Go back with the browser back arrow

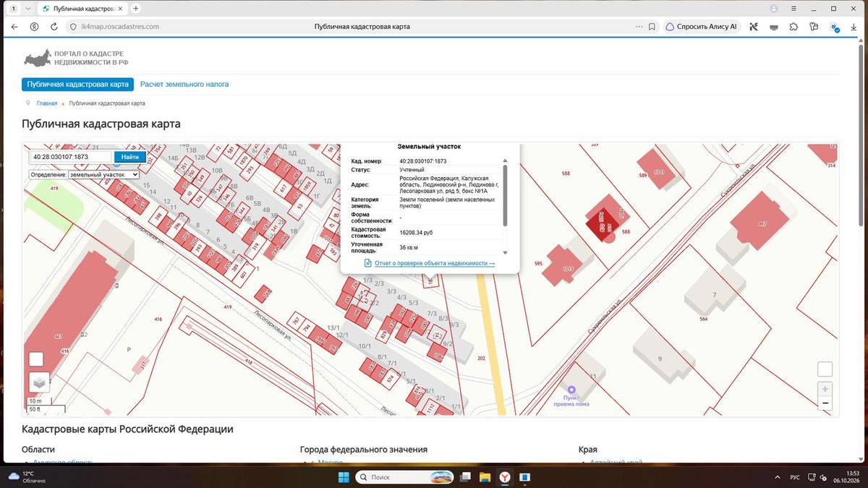pyautogui.click(x=14, y=27)
